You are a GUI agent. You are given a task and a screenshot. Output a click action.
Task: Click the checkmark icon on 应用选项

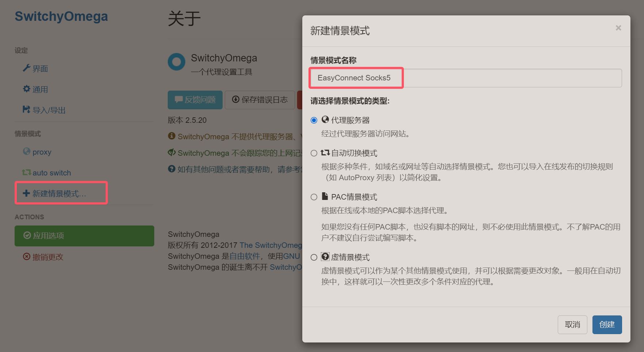coord(27,236)
